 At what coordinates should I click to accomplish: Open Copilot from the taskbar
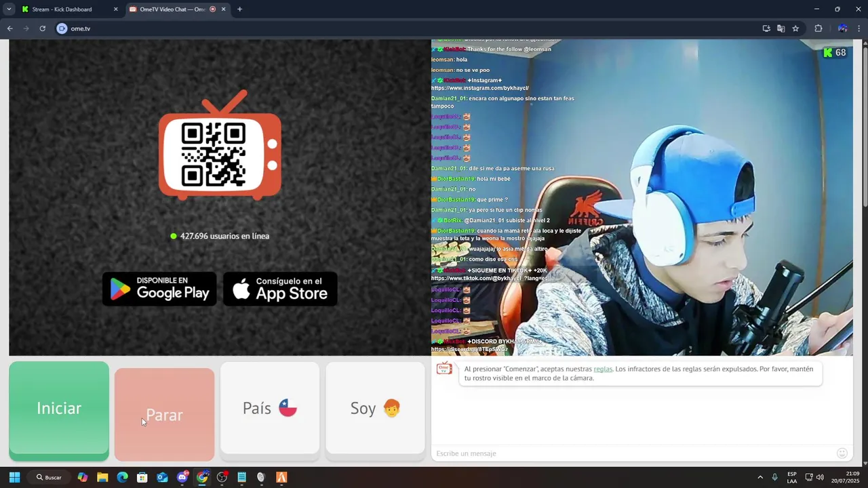(82, 477)
